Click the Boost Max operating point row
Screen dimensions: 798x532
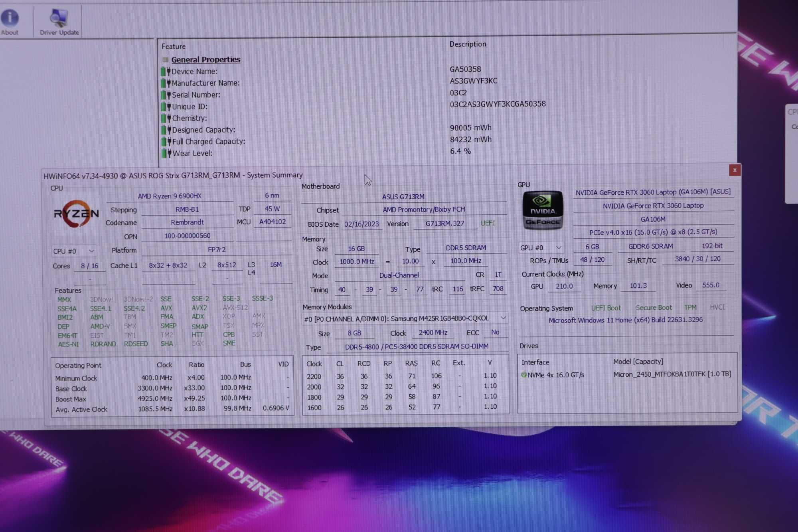point(172,399)
